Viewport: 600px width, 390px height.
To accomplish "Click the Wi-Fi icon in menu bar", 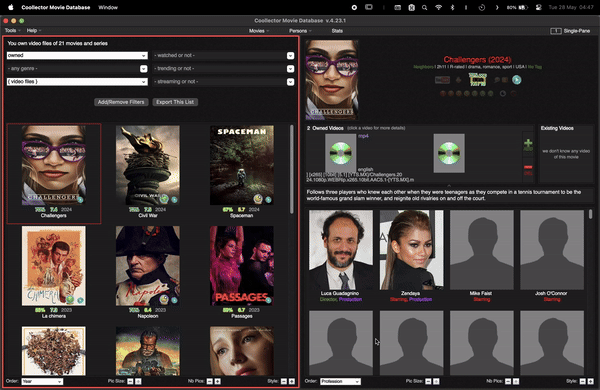I will pos(439,7).
